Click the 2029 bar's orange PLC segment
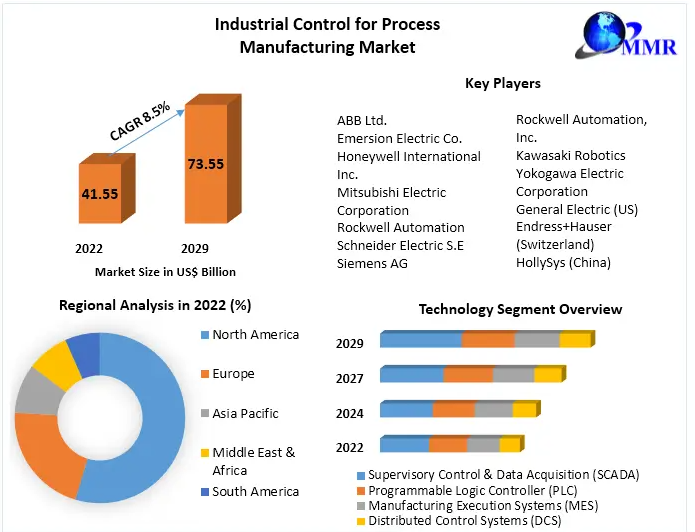The image size is (695, 532). tap(488, 340)
